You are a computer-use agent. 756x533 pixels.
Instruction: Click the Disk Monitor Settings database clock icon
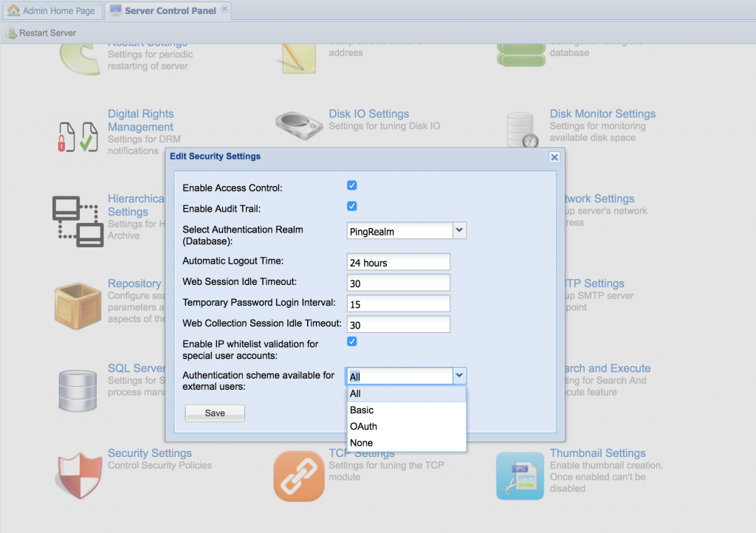point(523,129)
